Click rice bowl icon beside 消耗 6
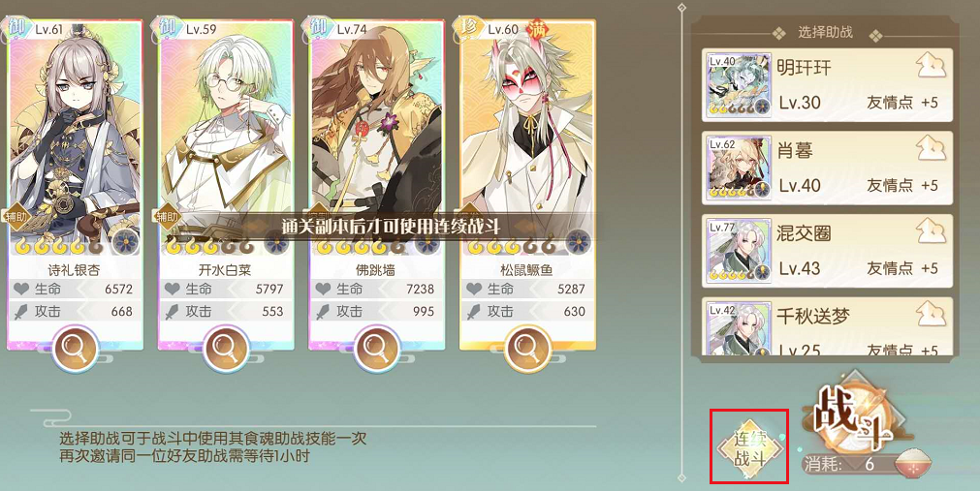This screenshot has width=980, height=491. point(913,465)
